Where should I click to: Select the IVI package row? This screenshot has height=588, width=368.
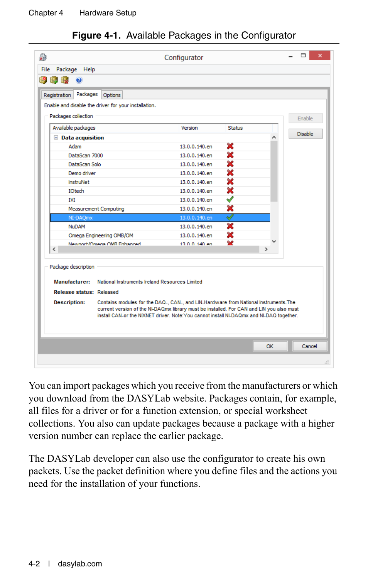click(x=160, y=200)
